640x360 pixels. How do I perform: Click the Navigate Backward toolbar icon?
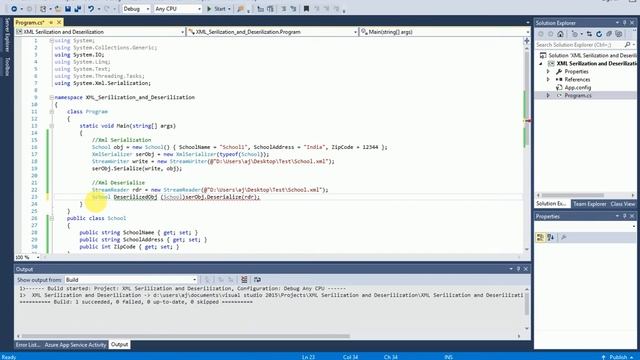[x=13, y=9]
